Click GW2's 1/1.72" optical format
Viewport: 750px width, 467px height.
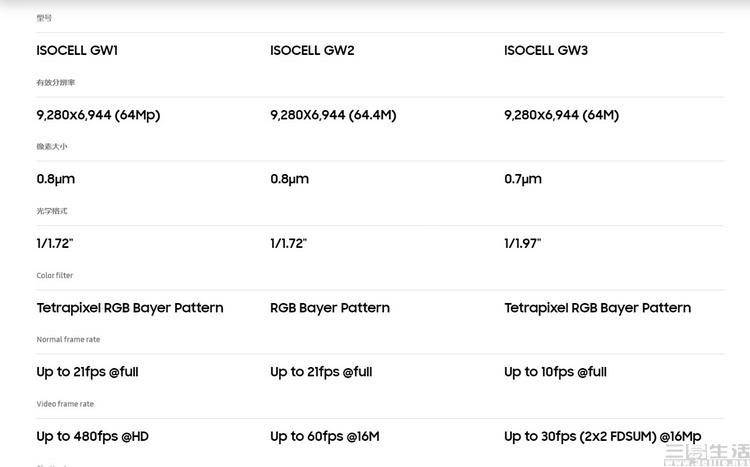[288, 243]
